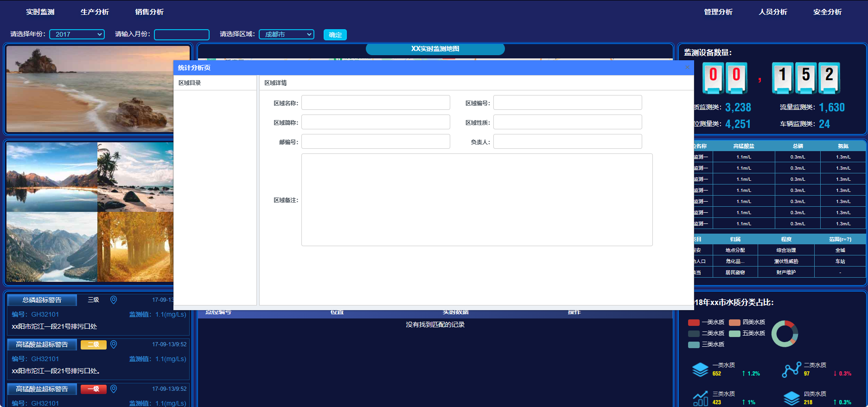868x407 pixels.
Task: Click the 车辆监测类 value 24
Action: [824, 124]
